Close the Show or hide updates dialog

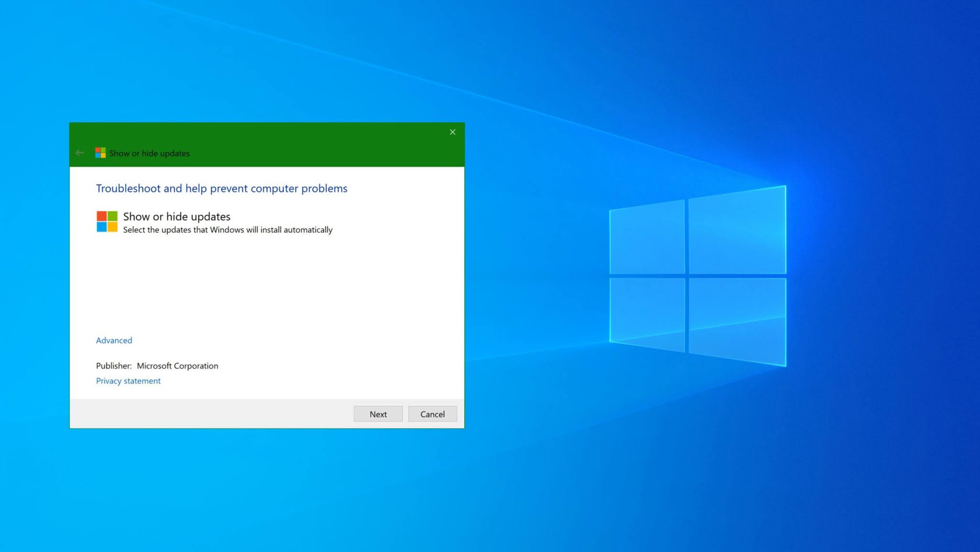(x=452, y=132)
